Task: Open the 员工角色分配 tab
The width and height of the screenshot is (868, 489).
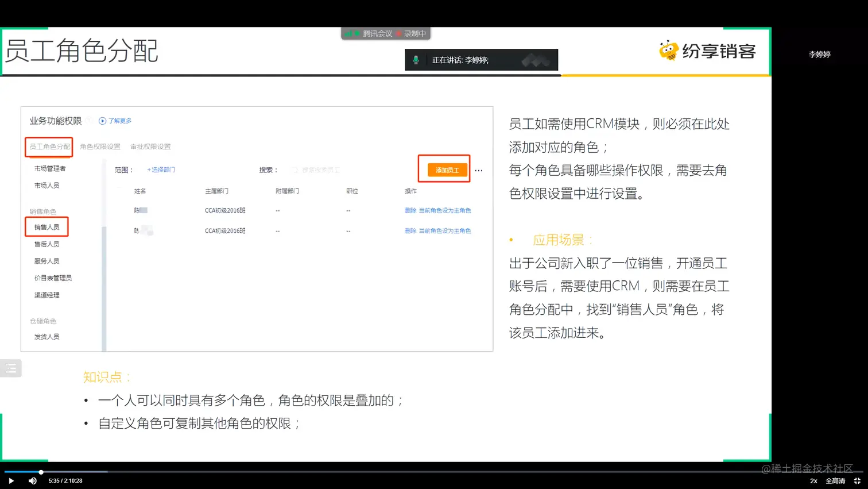Action: pyautogui.click(x=49, y=147)
